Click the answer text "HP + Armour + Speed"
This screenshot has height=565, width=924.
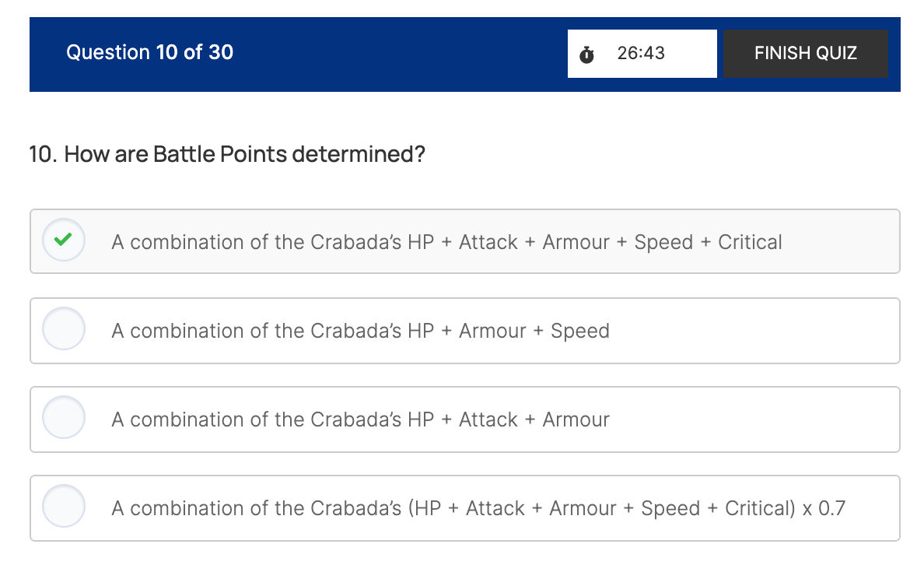click(x=360, y=331)
